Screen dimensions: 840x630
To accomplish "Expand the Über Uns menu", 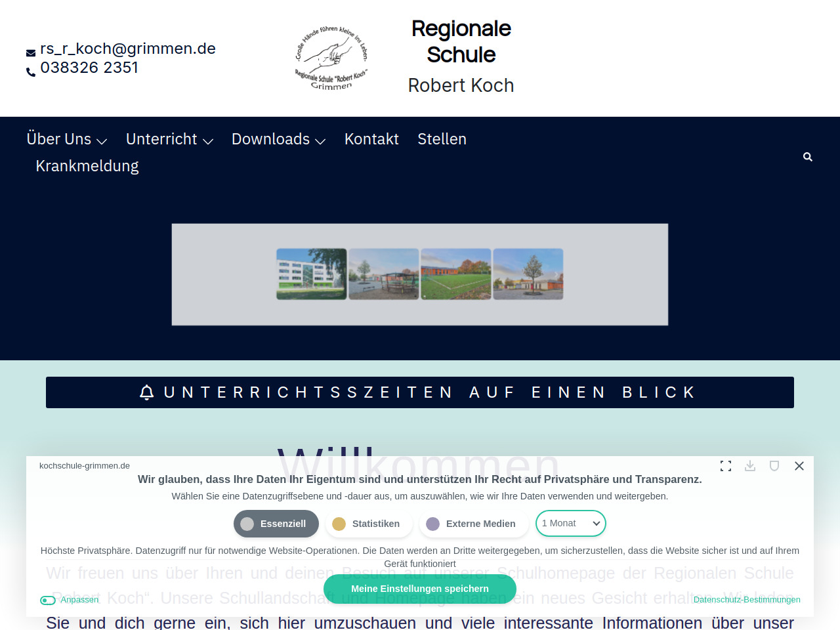I will click(66, 139).
